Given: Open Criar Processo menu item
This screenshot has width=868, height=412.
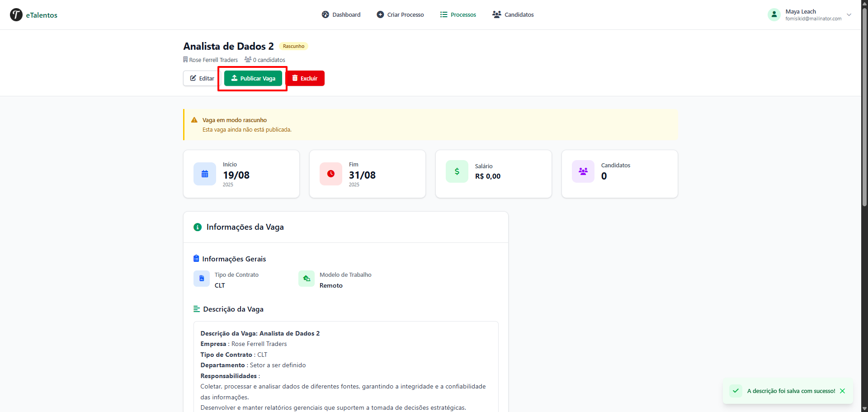Looking at the screenshot, I should (x=401, y=14).
